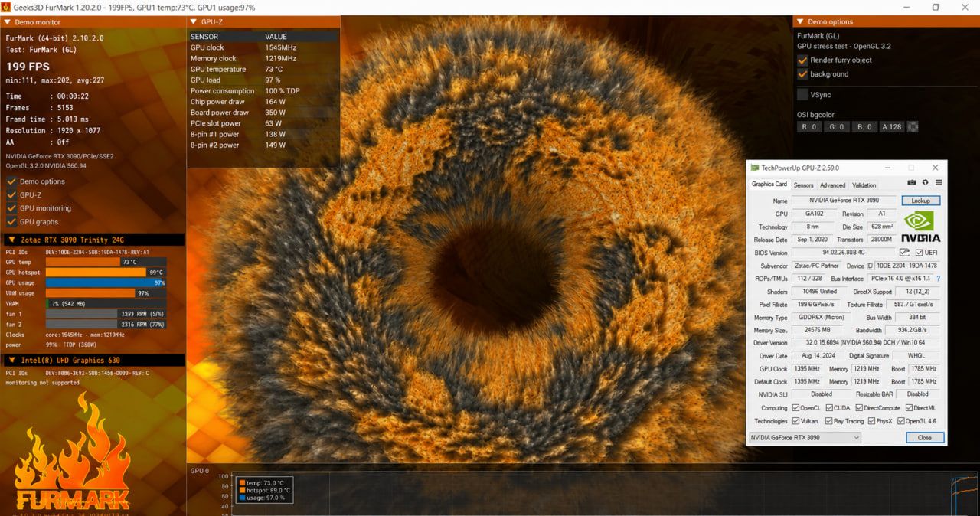Viewport: 980px width, 516px height.
Task: Enable the VSync checkbox
Action: pos(802,95)
